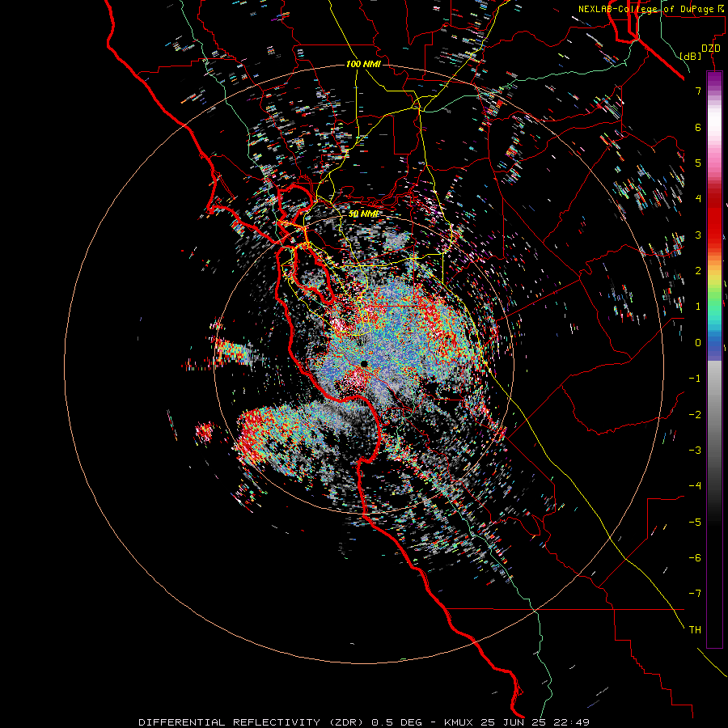Screen dimensions: 728x728
Task: Select the "4" value on the color scale
Action: click(698, 199)
